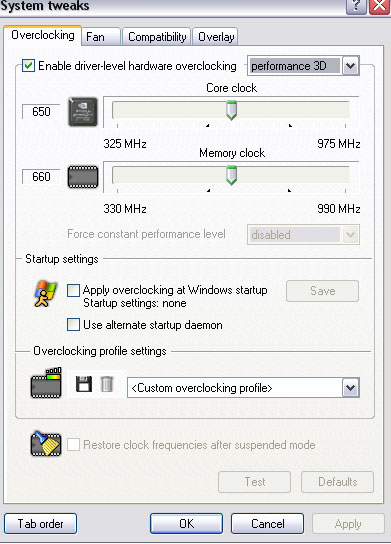
Task: Confirm settings with the OK button
Action: point(187,524)
